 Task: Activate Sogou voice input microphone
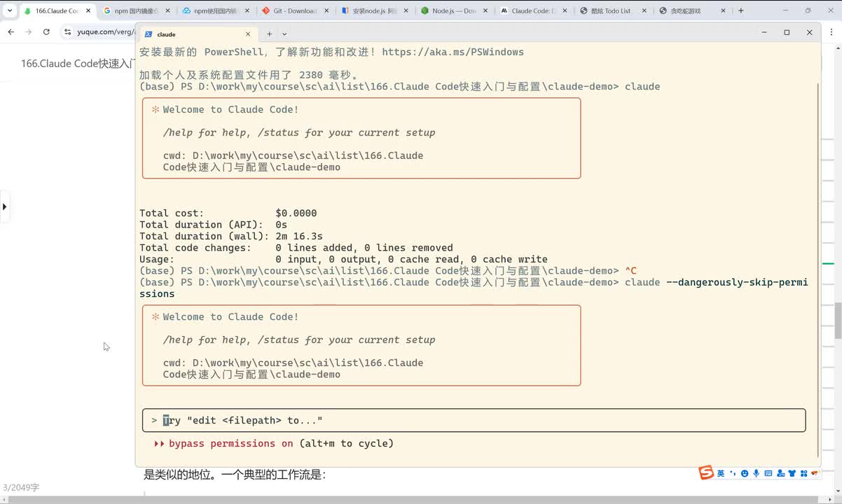pyautogui.click(x=756, y=474)
